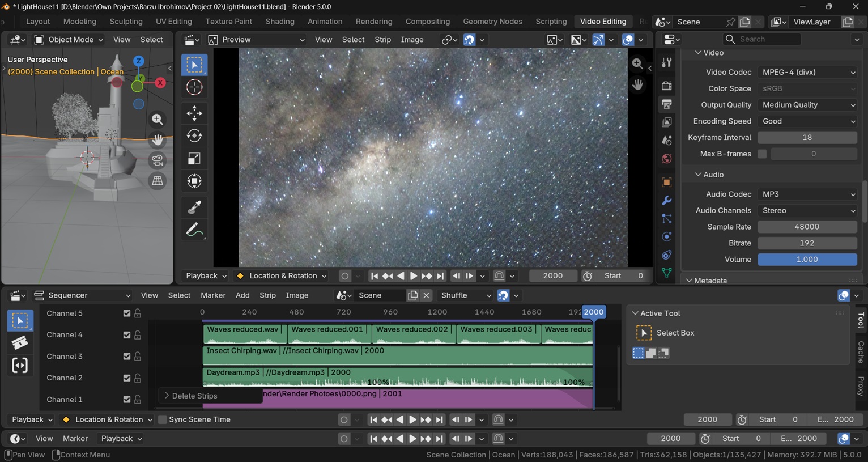Enable the Max B-frames checkbox

[762, 154]
